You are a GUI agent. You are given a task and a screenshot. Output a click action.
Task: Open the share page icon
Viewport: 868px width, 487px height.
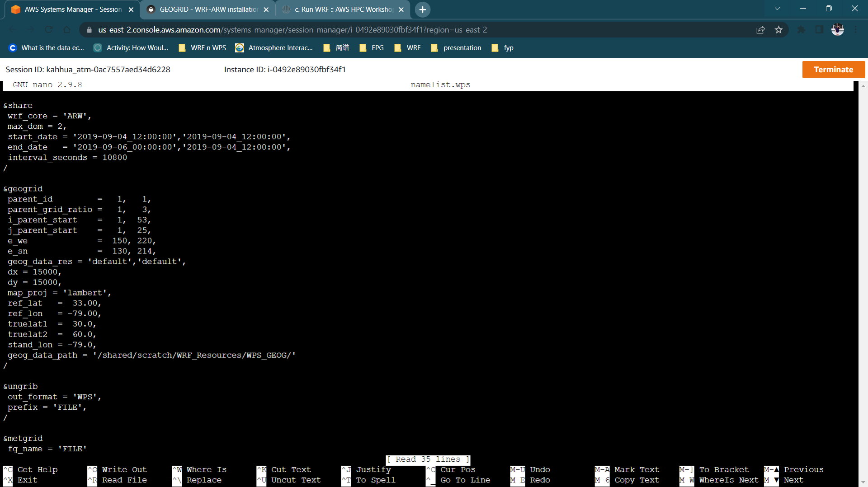[760, 30]
